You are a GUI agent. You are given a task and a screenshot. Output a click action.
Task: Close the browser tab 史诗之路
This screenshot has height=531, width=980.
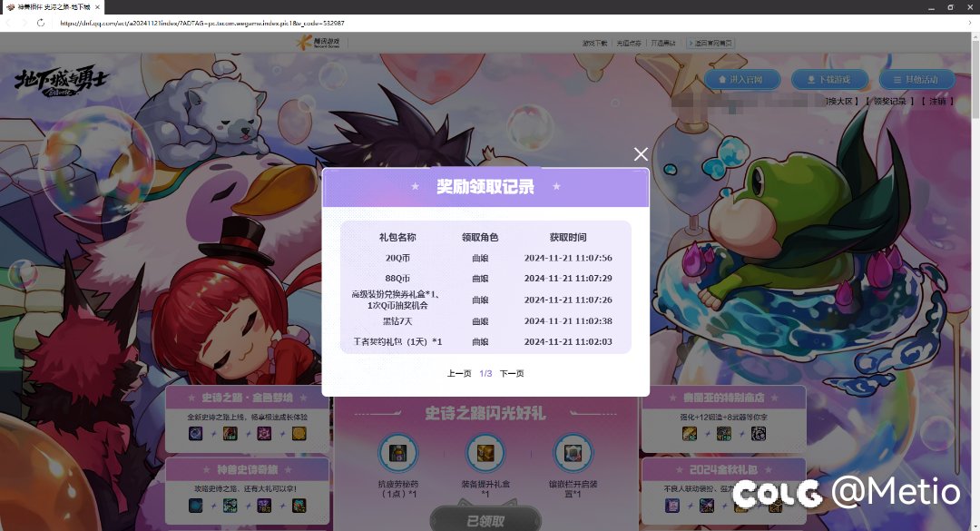pos(97,7)
